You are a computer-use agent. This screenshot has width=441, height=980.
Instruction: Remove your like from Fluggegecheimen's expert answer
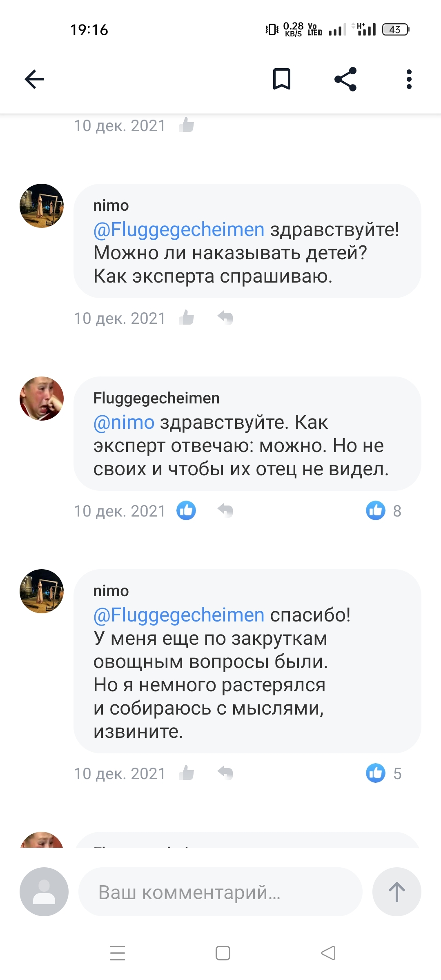pyautogui.click(x=186, y=510)
